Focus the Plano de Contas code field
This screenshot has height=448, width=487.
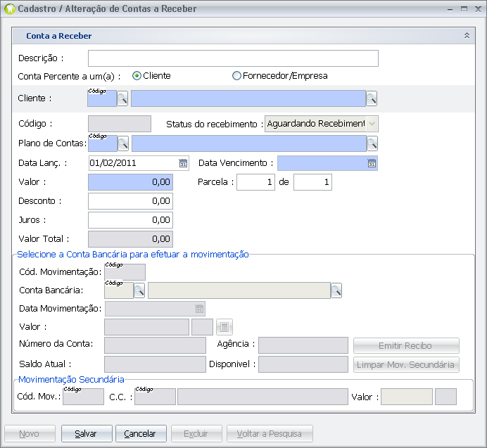[x=103, y=143]
